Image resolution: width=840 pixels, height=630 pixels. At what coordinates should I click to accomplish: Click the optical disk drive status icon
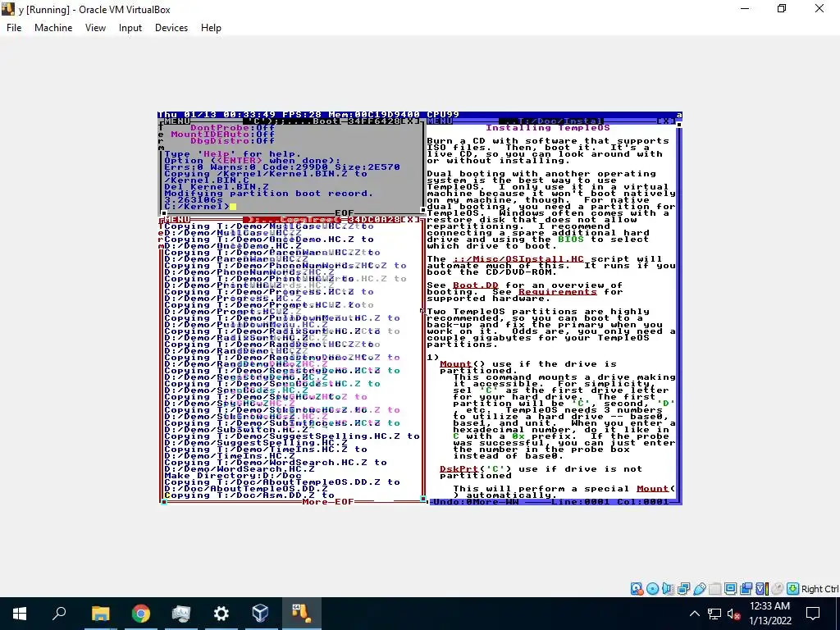pos(652,589)
